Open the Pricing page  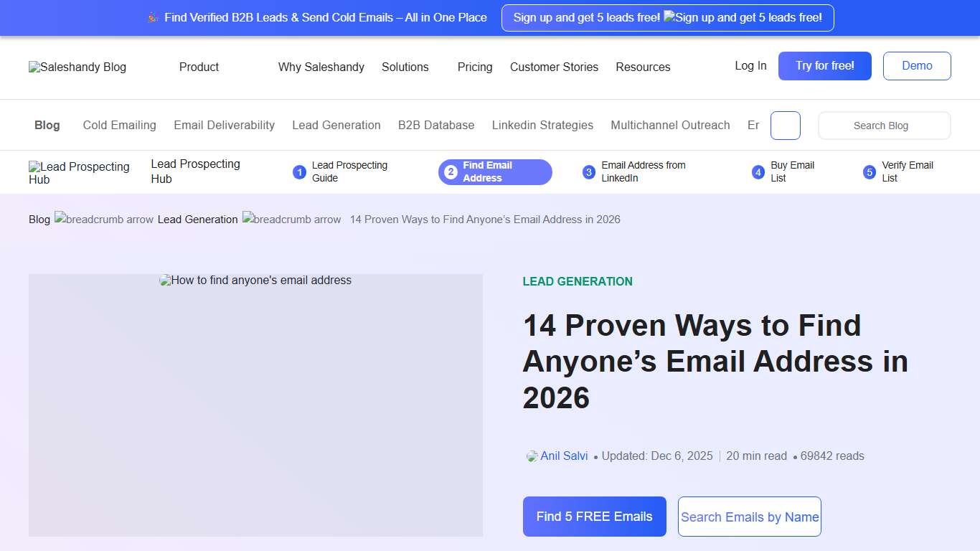[474, 67]
